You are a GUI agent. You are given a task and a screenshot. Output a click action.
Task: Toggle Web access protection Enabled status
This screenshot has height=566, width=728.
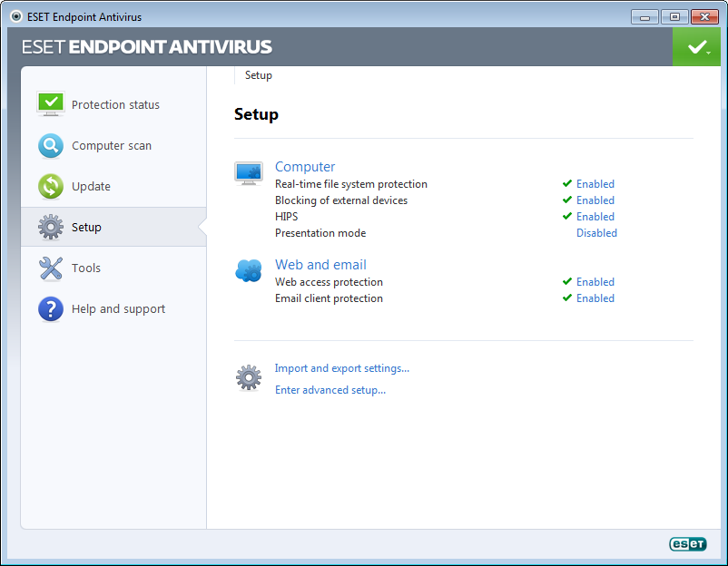pyautogui.click(x=595, y=282)
